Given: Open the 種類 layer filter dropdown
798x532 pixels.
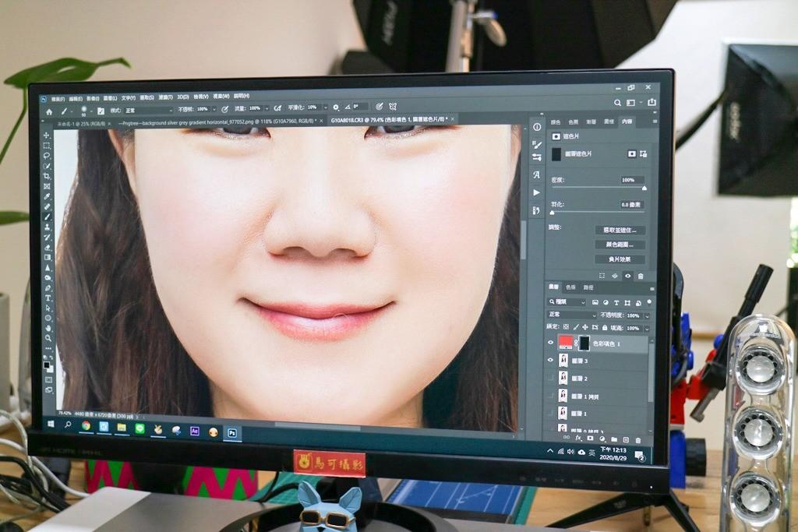Looking at the screenshot, I should tap(568, 301).
